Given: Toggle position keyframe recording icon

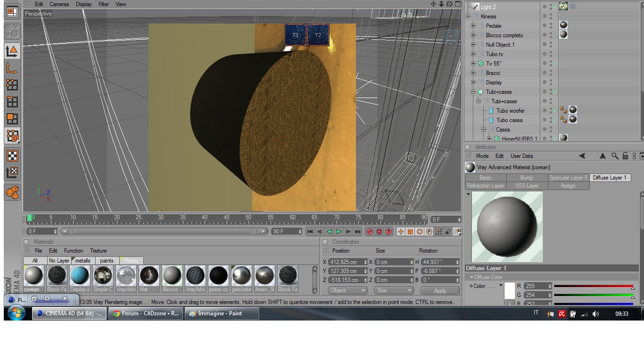Looking at the screenshot, I should click(x=401, y=231).
